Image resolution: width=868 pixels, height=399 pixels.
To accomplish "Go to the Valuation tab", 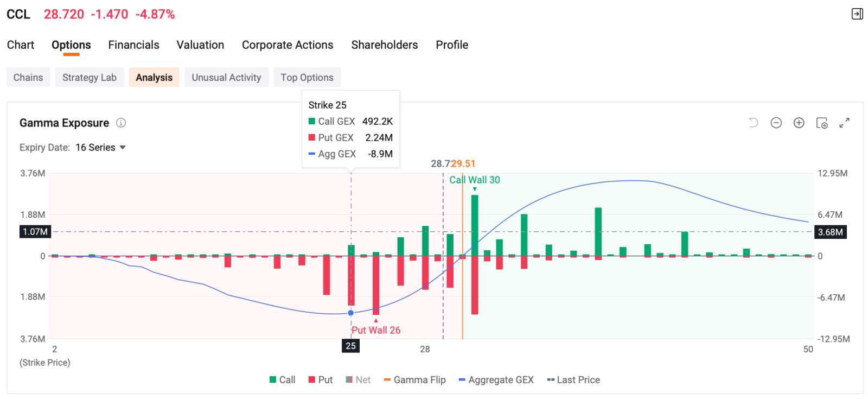I will click(x=200, y=45).
